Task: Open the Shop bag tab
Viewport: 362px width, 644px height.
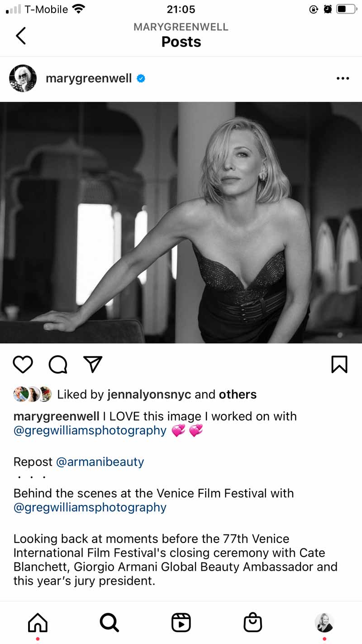Action: [252, 623]
